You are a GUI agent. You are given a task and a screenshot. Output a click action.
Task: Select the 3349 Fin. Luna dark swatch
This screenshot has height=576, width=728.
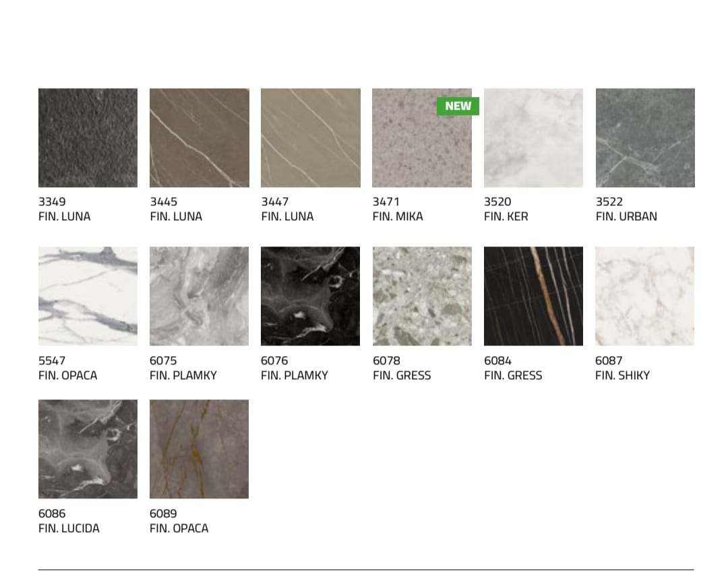(x=88, y=138)
